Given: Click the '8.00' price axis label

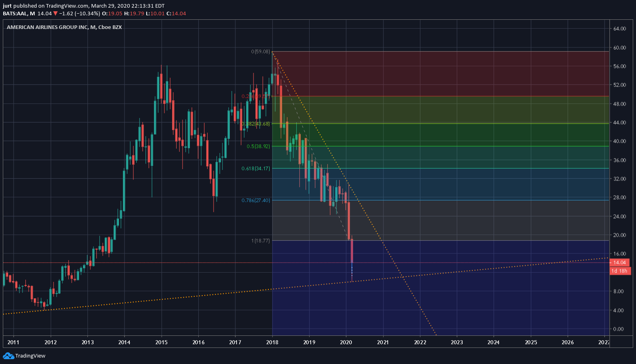Looking at the screenshot, I should pos(618,291).
